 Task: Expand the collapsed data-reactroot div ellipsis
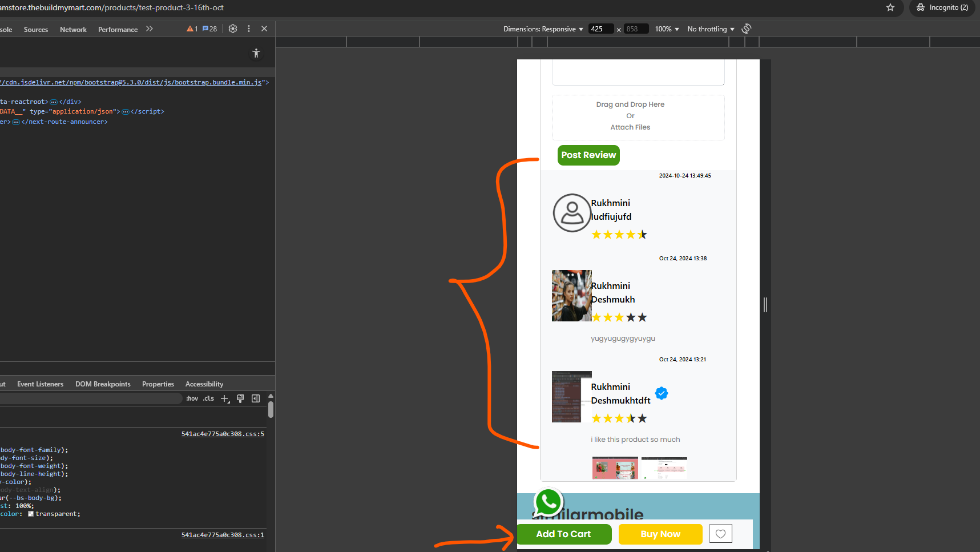coord(54,102)
